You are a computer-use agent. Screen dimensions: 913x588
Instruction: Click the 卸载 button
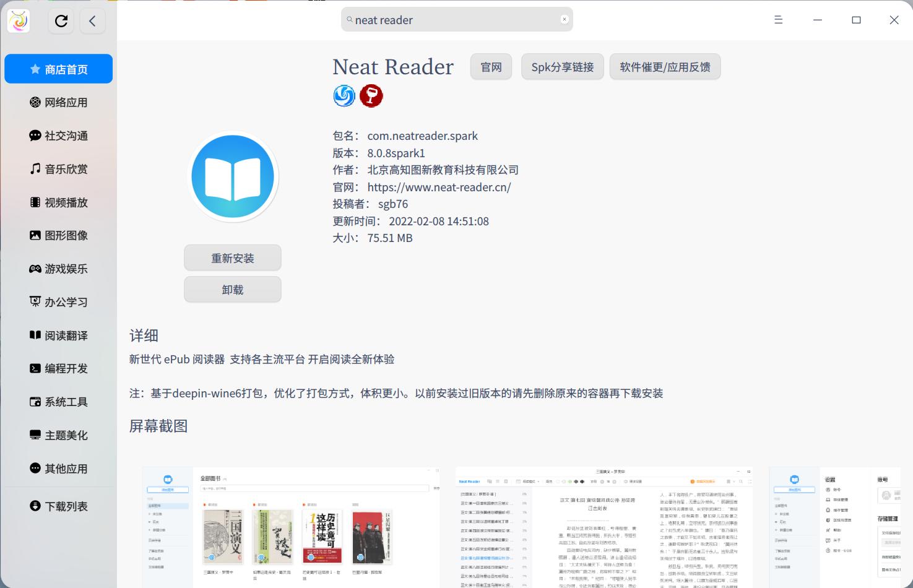tap(232, 289)
